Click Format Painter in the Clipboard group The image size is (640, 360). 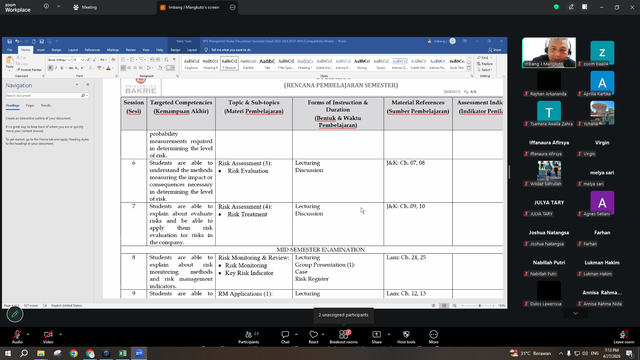coord(29,70)
